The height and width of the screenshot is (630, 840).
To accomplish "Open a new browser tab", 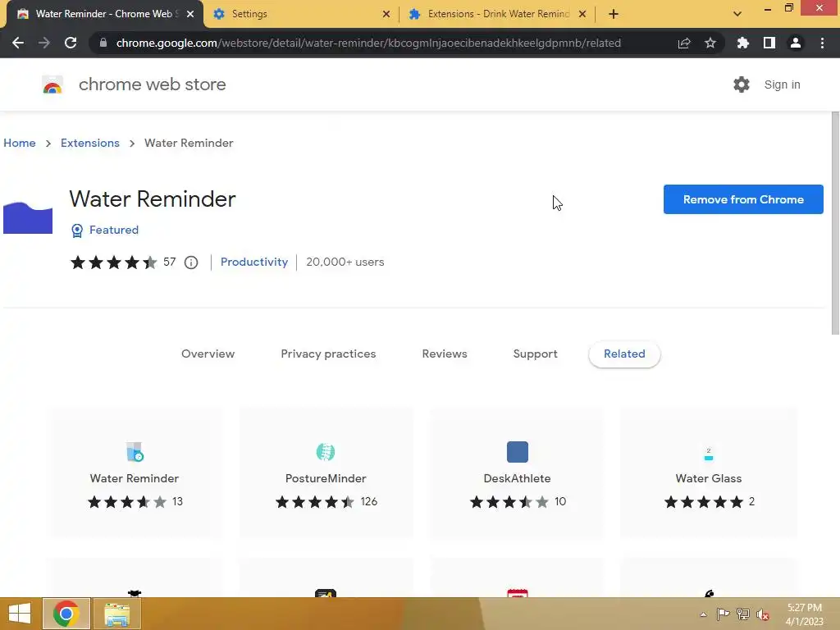I will click(614, 14).
